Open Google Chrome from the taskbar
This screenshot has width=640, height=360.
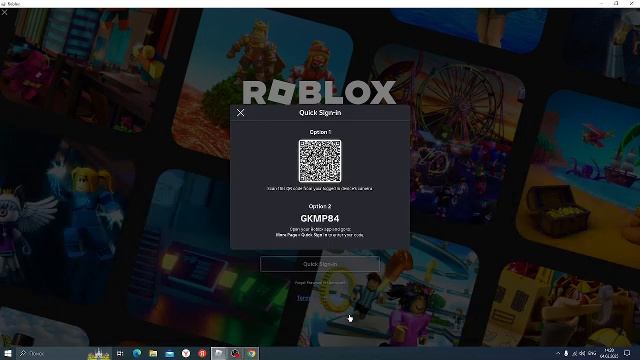click(x=251, y=353)
